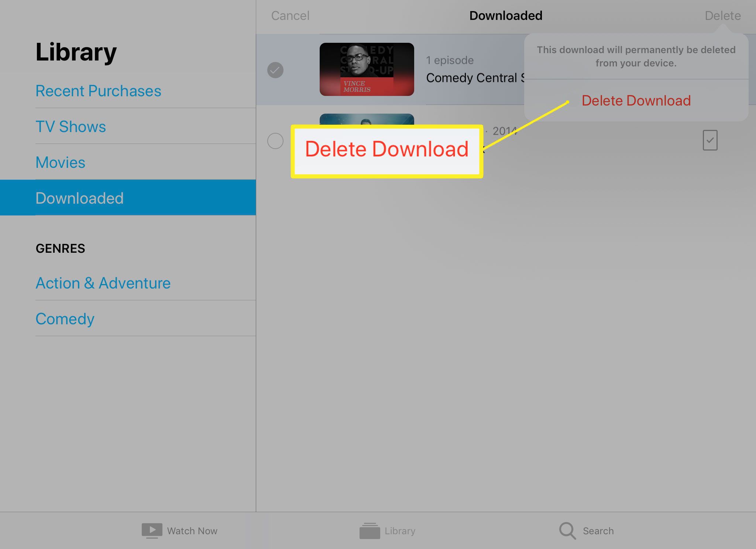Click the circular selection icon second item
This screenshot has width=756, height=549.
pyautogui.click(x=275, y=139)
